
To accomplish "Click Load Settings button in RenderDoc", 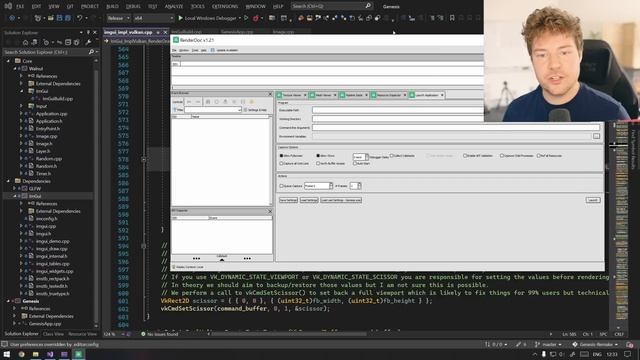I will [309, 200].
